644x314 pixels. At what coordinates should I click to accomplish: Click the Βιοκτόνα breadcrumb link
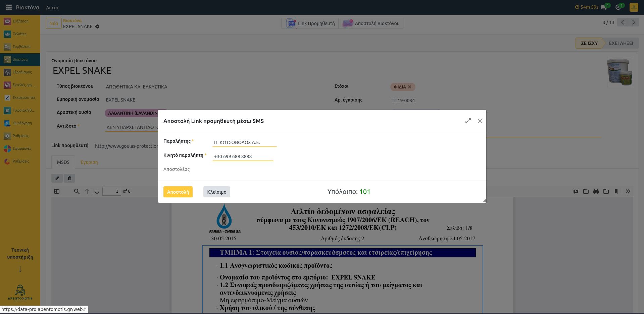(72, 20)
